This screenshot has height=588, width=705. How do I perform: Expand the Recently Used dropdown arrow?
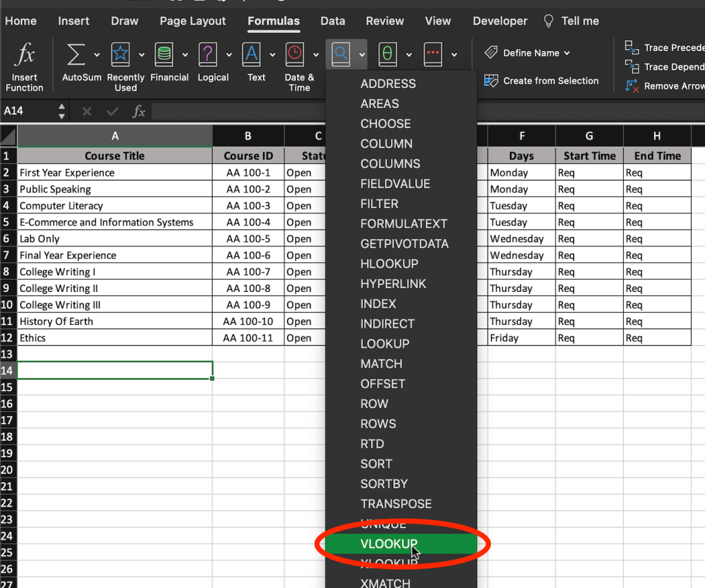(x=142, y=55)
